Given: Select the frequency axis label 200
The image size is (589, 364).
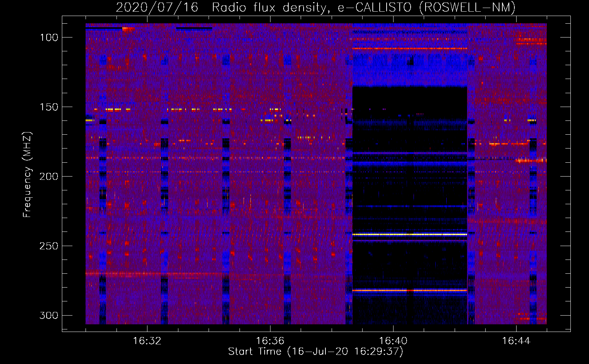Looking at the screenshot, I should click(x=49, y=177).
